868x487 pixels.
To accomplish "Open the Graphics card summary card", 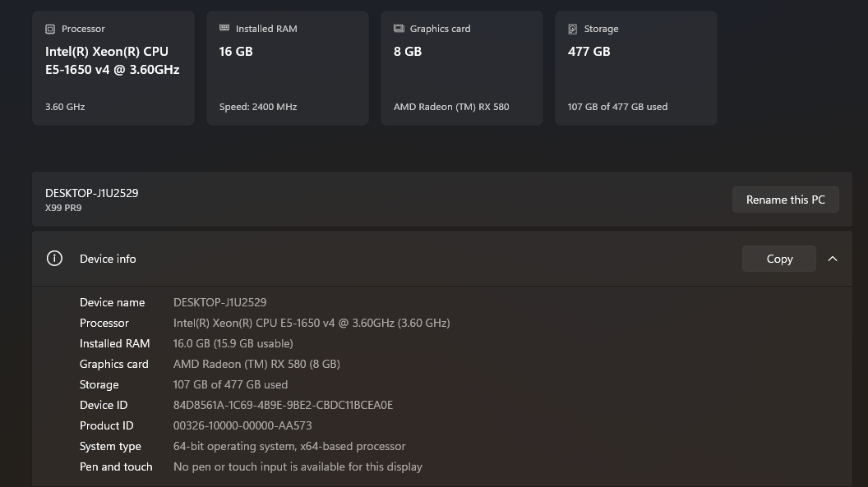I will 462,68.
